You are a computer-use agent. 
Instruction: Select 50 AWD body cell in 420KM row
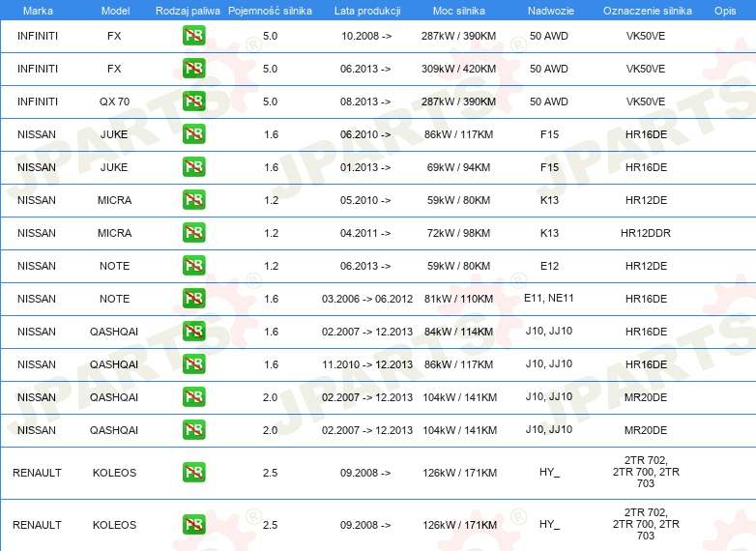click(549, 69)
